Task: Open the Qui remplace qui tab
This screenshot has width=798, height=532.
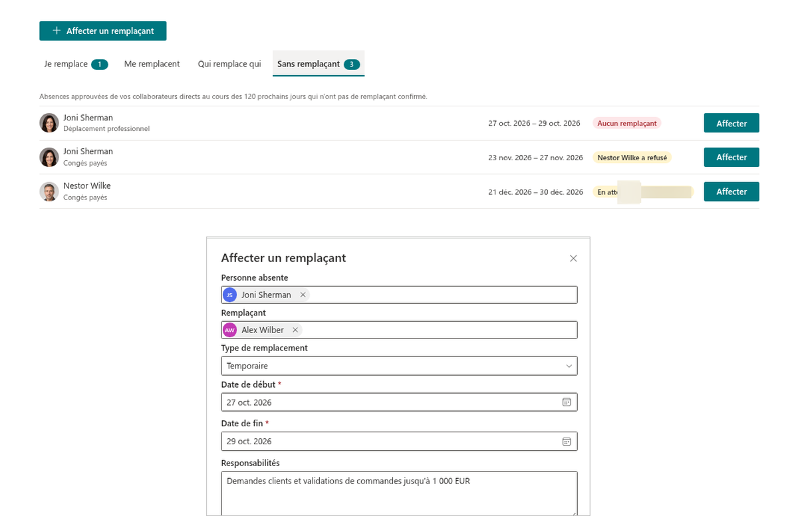Action: coord(229,64)
